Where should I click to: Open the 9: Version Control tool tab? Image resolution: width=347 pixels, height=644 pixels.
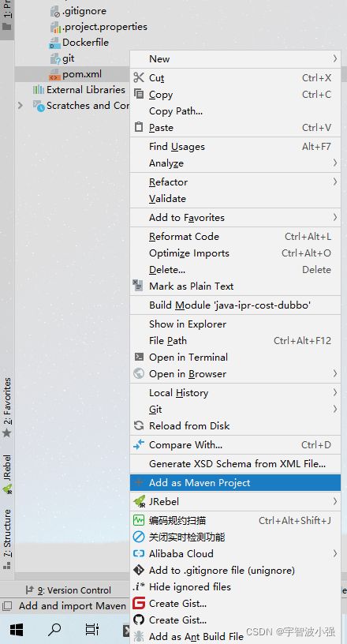click(69, 590)
